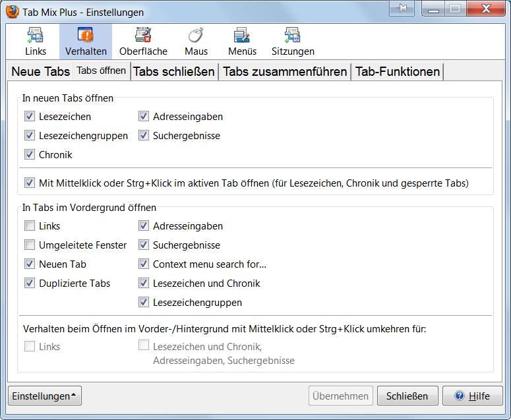Switch to the Neue Tabs tab

40,71
